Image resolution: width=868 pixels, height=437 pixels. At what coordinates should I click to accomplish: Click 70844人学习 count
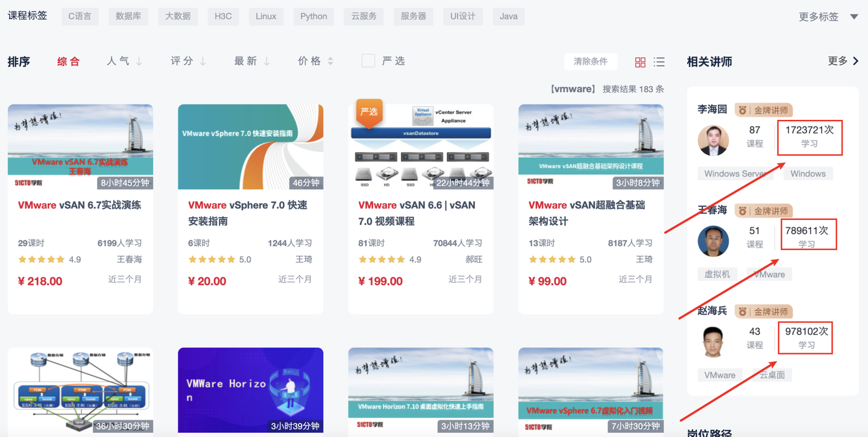pyautogui.click(x=458, y=243)
